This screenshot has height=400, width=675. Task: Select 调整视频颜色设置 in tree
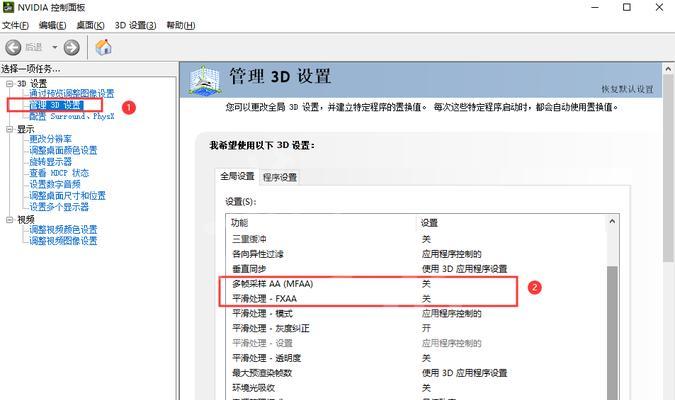pyautogui.click(x=63, y=229)
